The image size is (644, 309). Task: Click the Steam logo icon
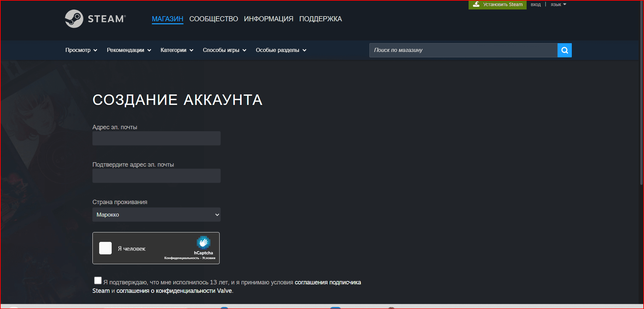[74, 19]
